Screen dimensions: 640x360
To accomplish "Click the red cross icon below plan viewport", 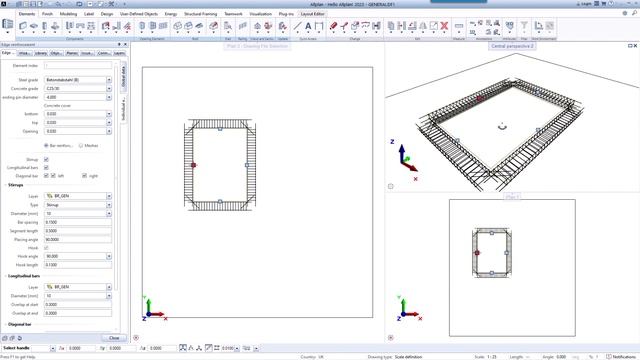I will [136, 338].
